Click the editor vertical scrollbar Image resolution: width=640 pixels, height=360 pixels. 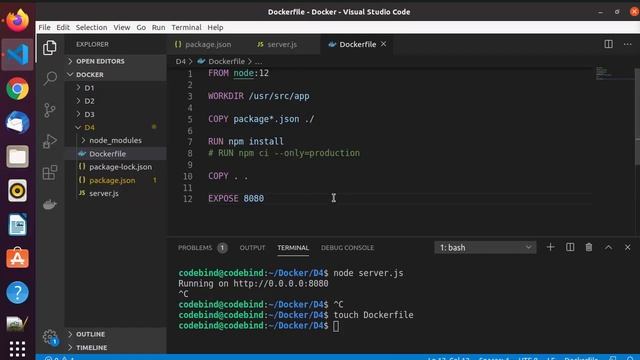pos(637,116)
